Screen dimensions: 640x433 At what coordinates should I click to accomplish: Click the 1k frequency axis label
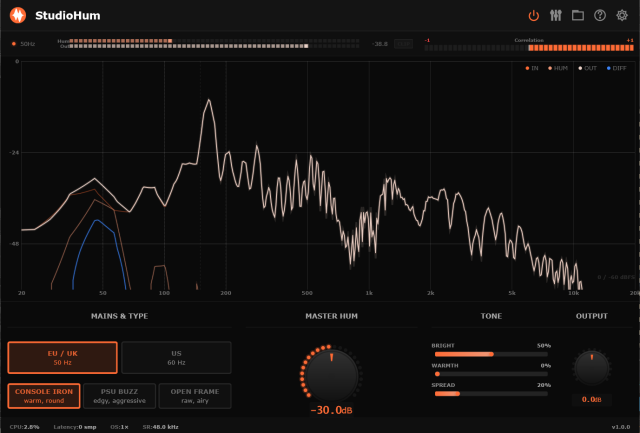(x=369, y=293)
